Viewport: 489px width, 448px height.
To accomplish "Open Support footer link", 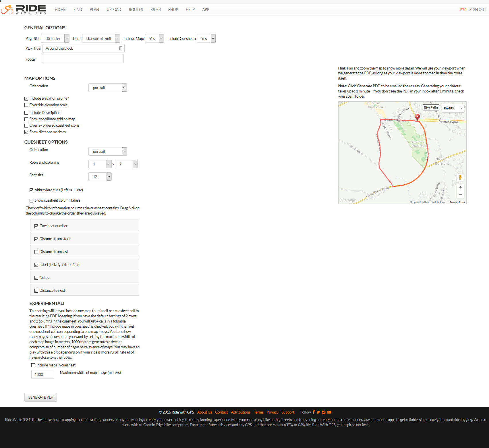I will pos(288,412).
